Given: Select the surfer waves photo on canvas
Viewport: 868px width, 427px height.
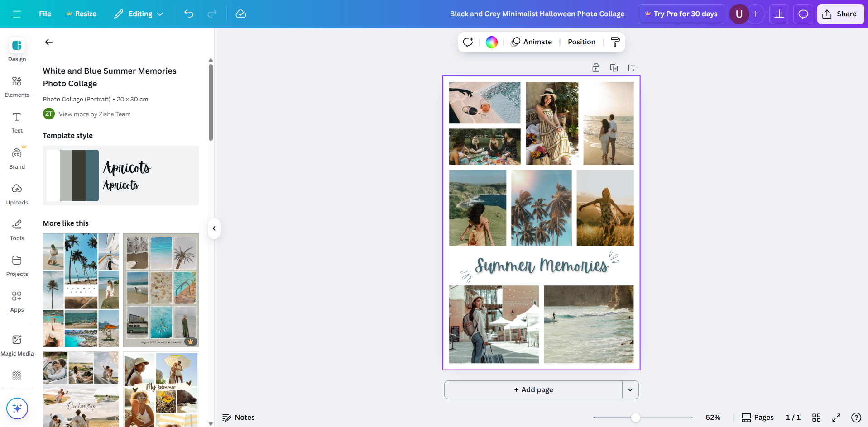Looking at the screenshot, I should click(589, 324).
